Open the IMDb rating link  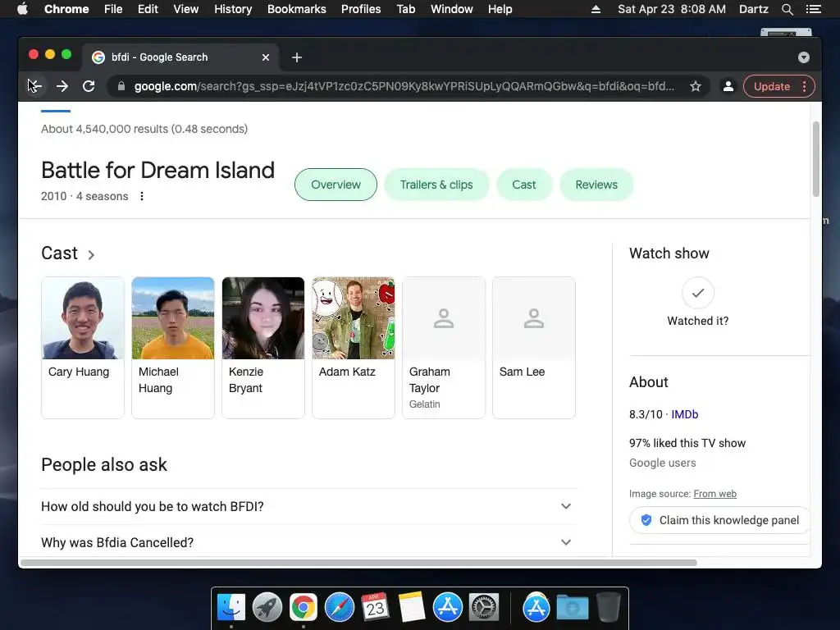(685, 414)
